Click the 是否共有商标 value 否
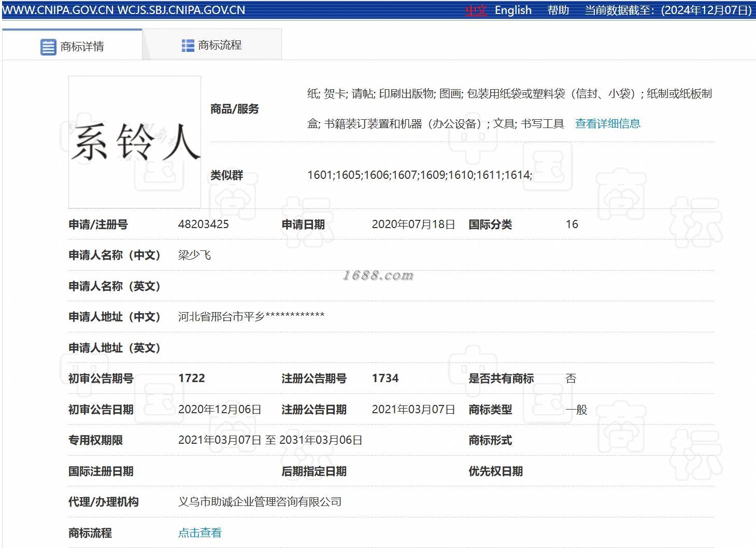Viewport: 756px width, 548px height. pos(571,378)
